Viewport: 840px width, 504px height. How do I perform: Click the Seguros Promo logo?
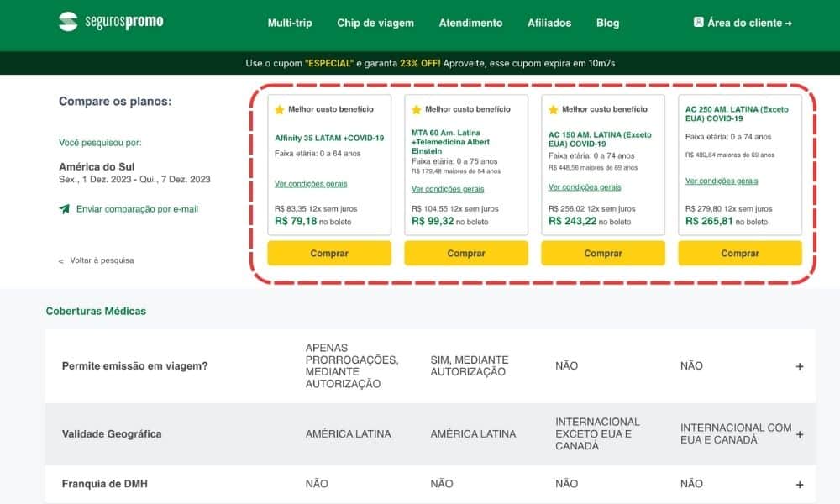(x=111, y=22)
